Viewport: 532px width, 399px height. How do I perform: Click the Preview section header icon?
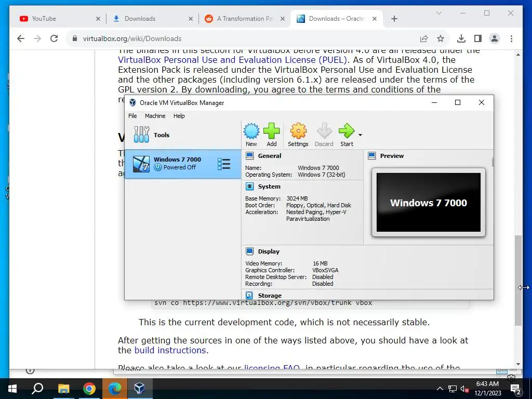372,156
